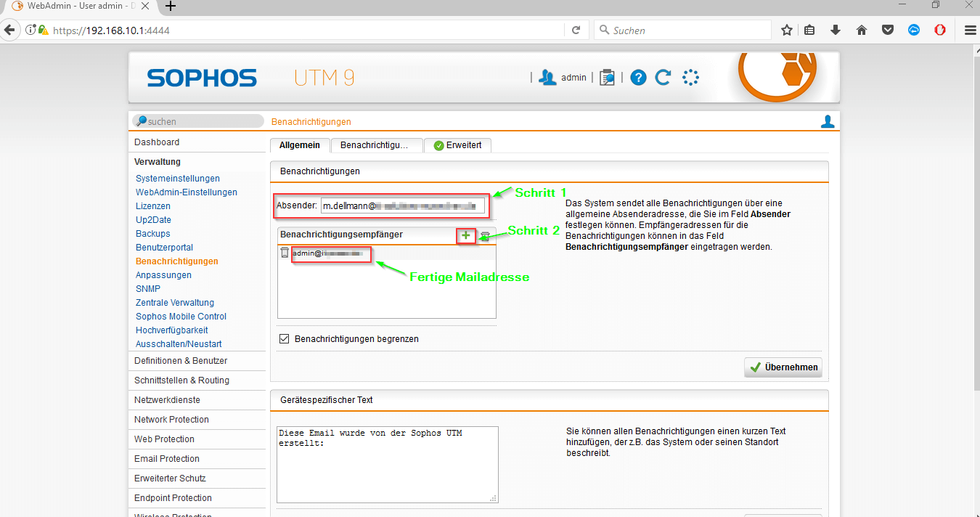Open Backups link
This screenshot has width=980, height=517.
pyautogui.click(x=153, y=234)
